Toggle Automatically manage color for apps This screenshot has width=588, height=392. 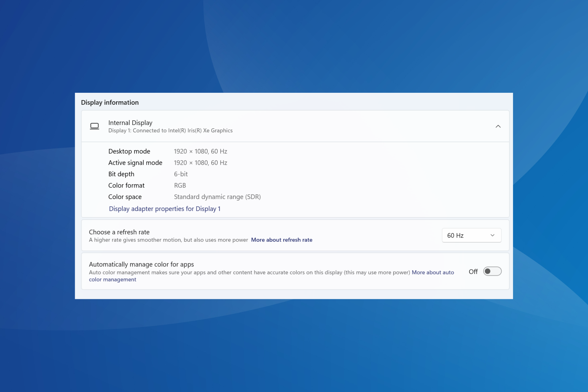(x=492, y=271)
